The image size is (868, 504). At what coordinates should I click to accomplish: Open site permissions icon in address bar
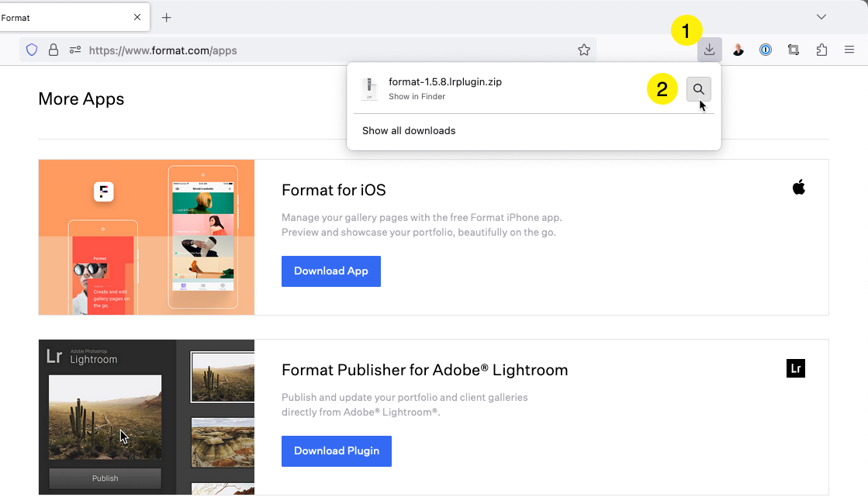(x=75, y=50)
